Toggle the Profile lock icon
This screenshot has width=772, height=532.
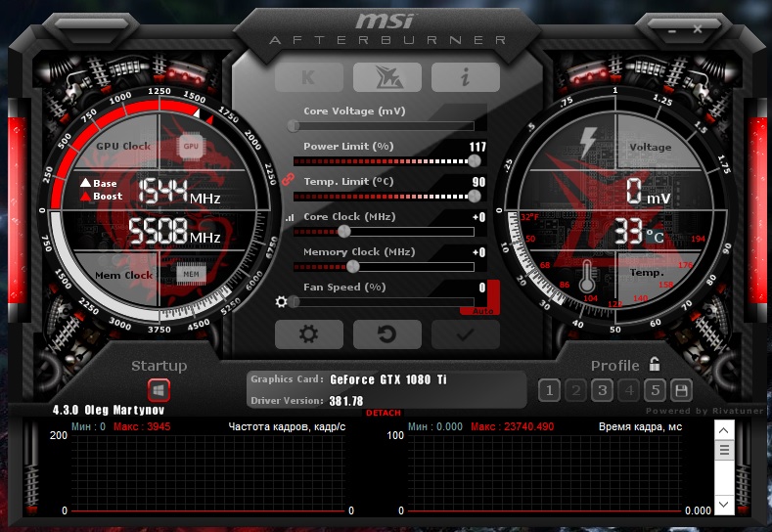click(655, 364)
